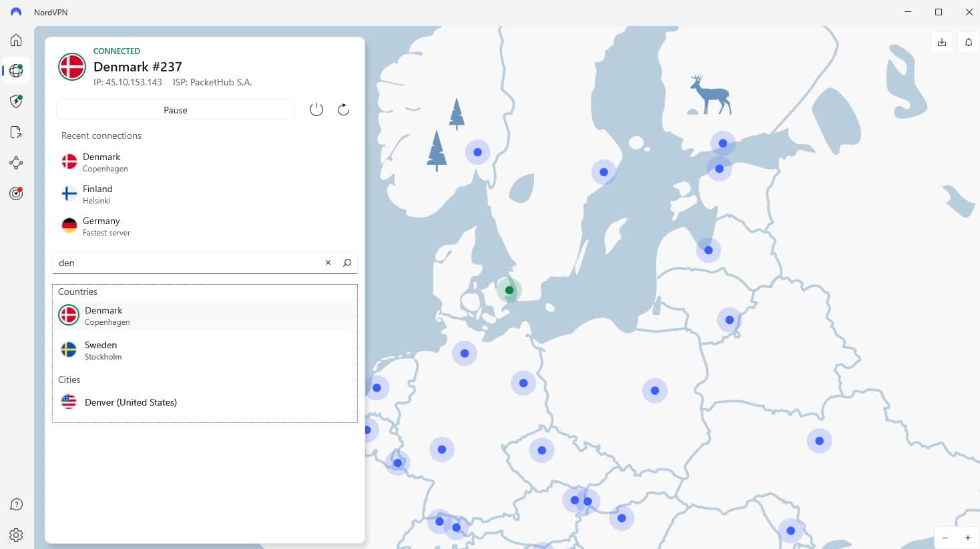Clear the search field with the X icon
The width and height of the screenshot is (980, 549).
[x=328, y=263]
